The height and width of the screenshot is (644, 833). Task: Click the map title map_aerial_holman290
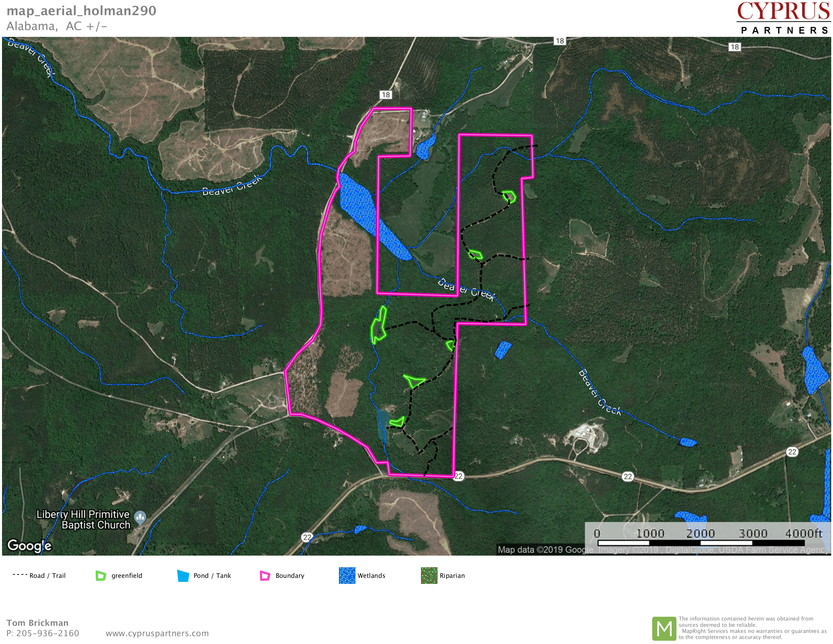[81, 11]
